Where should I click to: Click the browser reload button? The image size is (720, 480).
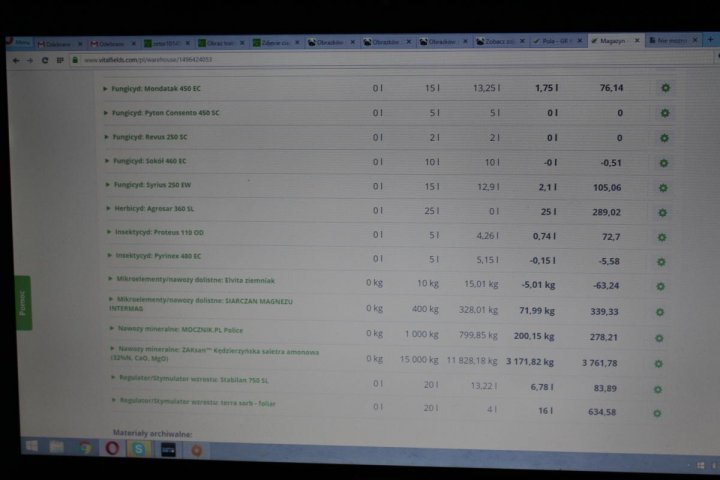click(x=46, y=60)
